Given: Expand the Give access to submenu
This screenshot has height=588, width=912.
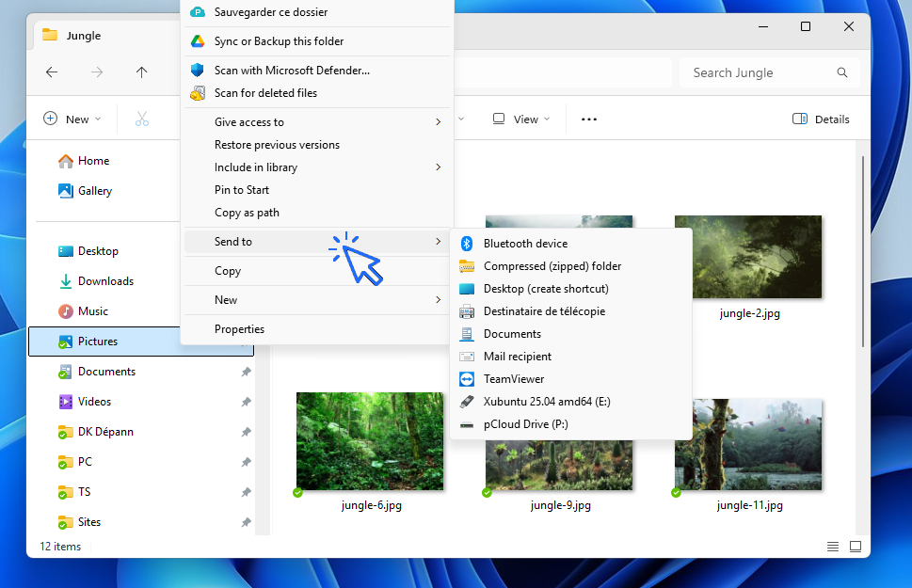Looking at the screenshot, I should (x=439, y=121).
